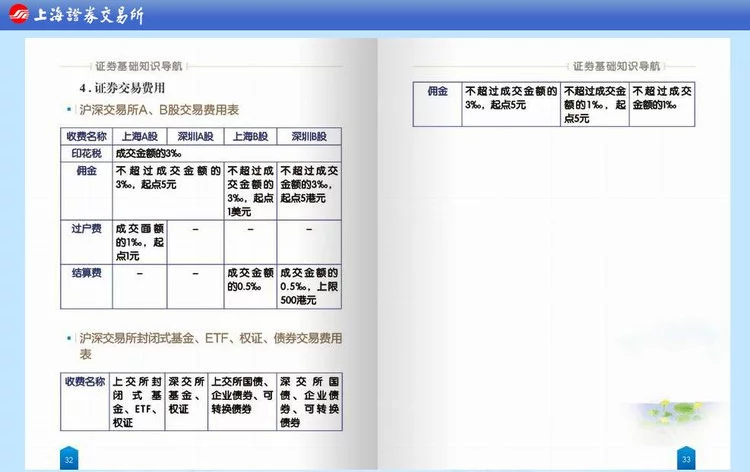Click the commission cell ending 起点1美元

[x=251, y=191]
